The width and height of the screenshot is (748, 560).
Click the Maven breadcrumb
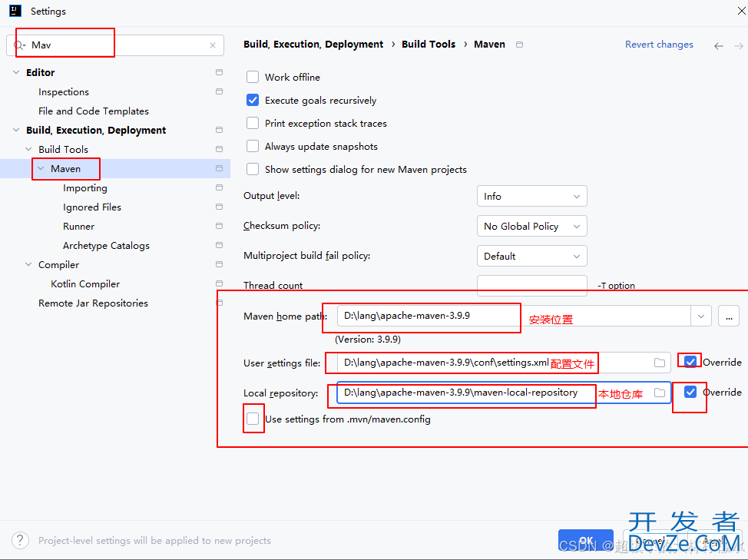(x=489, y=45)
